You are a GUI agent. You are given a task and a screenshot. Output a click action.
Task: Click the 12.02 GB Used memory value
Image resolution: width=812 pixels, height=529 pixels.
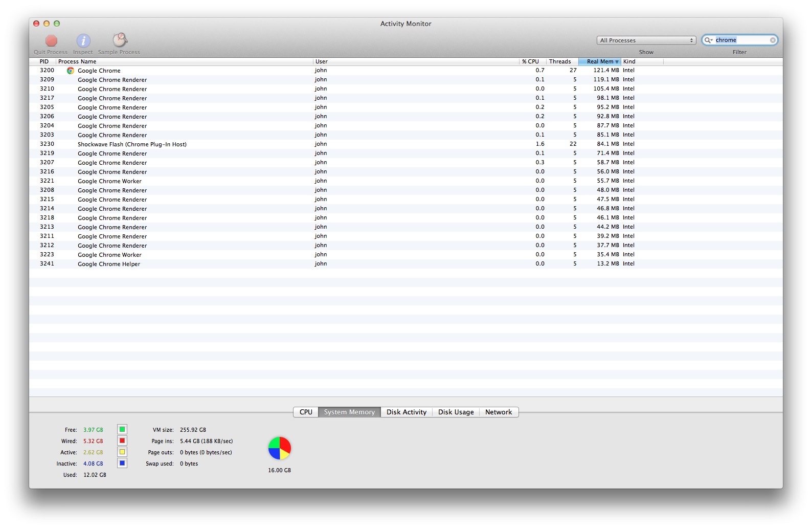click(95, 475)
